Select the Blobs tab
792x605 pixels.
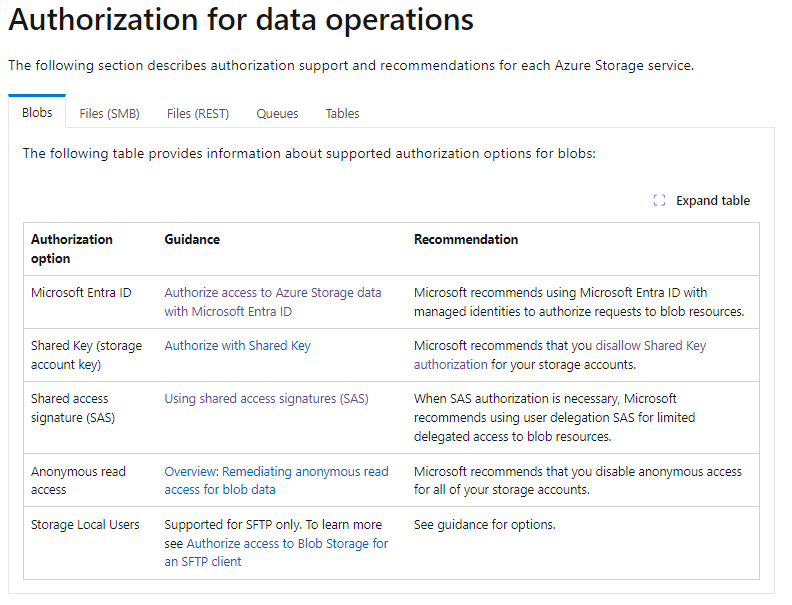(x=37, y=113)
